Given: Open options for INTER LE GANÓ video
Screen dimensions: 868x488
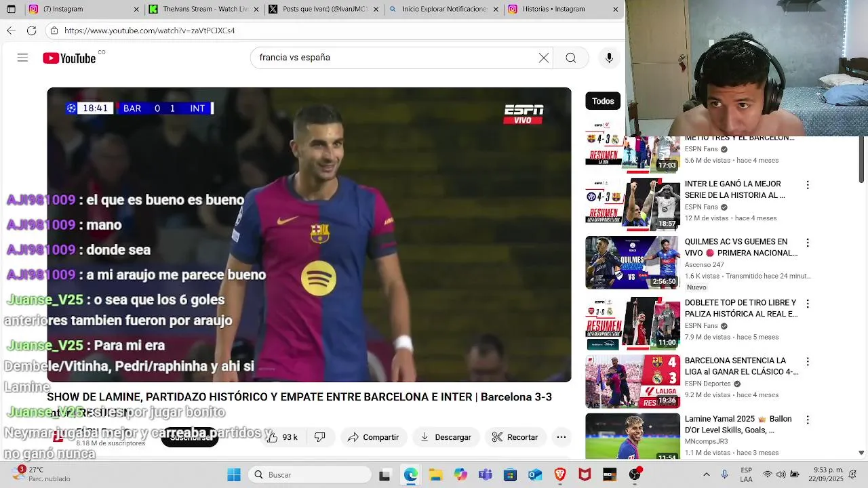Looking at the screenshot, I should click(x=807, y=185).
